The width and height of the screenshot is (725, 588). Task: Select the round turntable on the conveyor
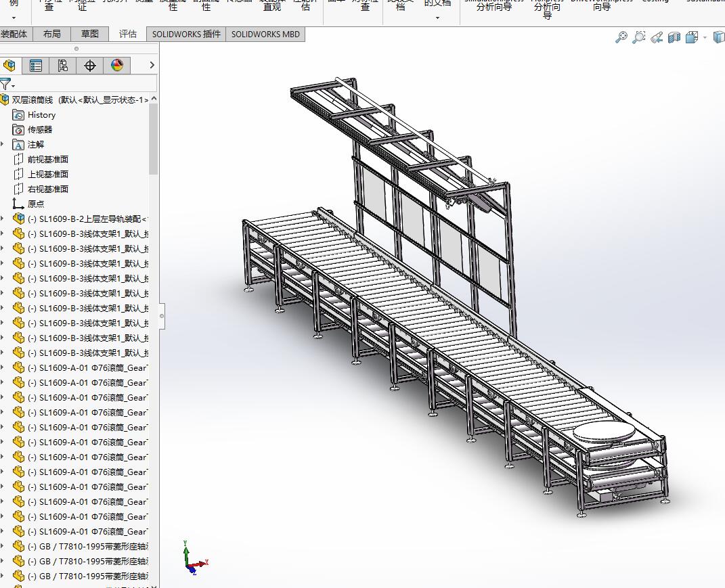604,432
